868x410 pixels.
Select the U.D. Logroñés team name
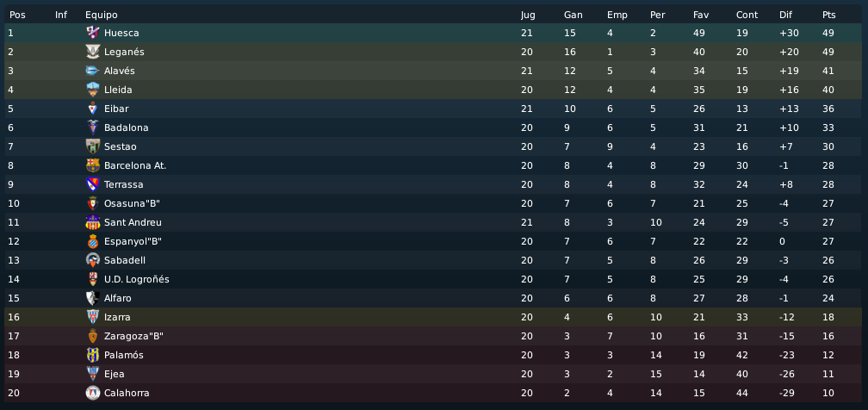(137, 279)
